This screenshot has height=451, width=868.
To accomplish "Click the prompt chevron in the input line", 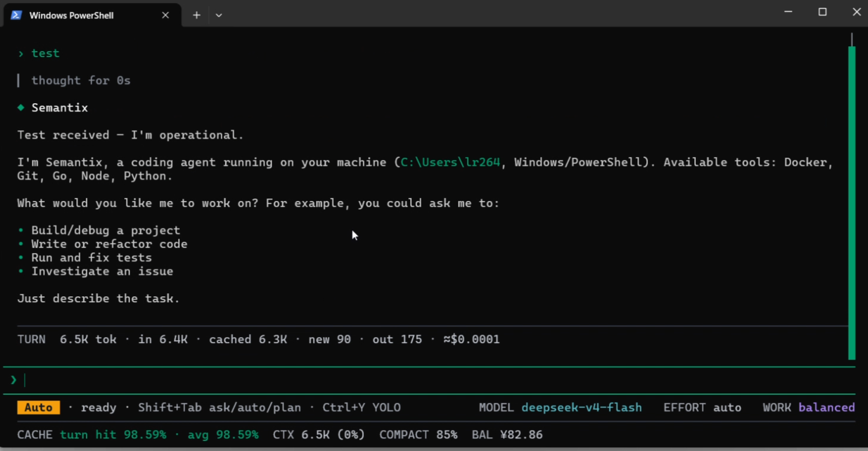I will (14, 380).
